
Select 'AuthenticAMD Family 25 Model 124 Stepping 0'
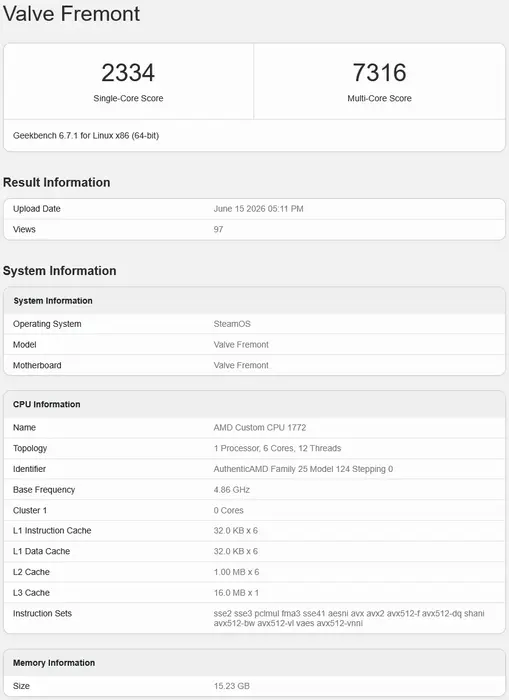pyautogui.click(x=303, y=469)
